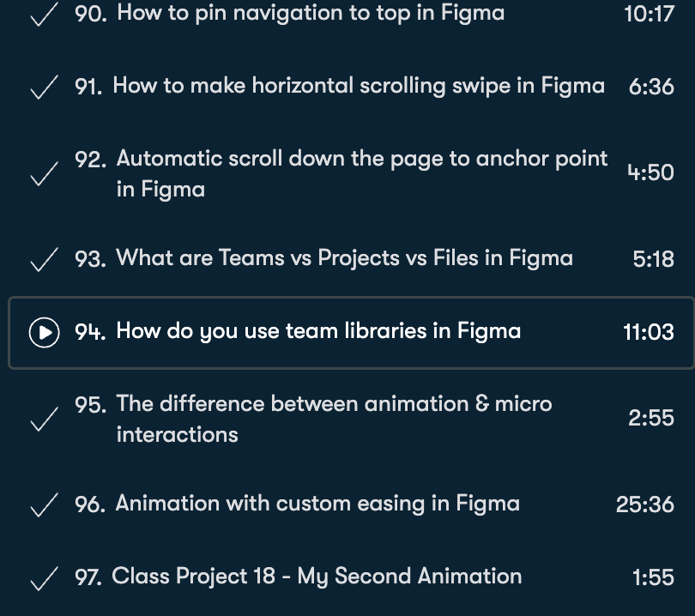This screenshot has height=616, width=695.
Task: Click the completed checkmark for lesson 96
Action: (x=44, y=505)
